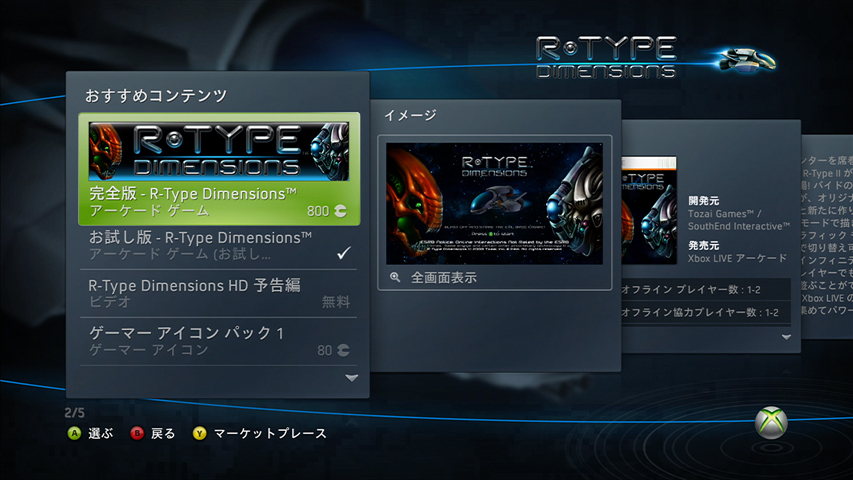
Task: Click the magnifier icon next to 全画面表示
Action: (395, 278)
